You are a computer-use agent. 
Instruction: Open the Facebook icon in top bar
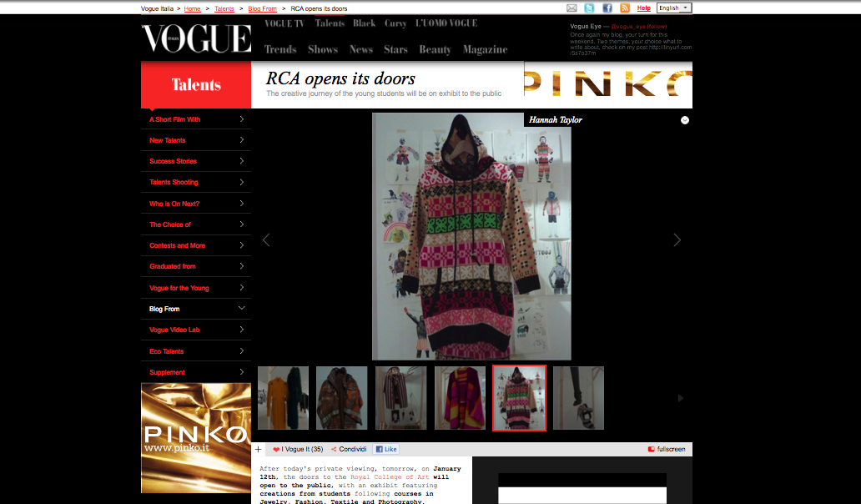point(607,8)
